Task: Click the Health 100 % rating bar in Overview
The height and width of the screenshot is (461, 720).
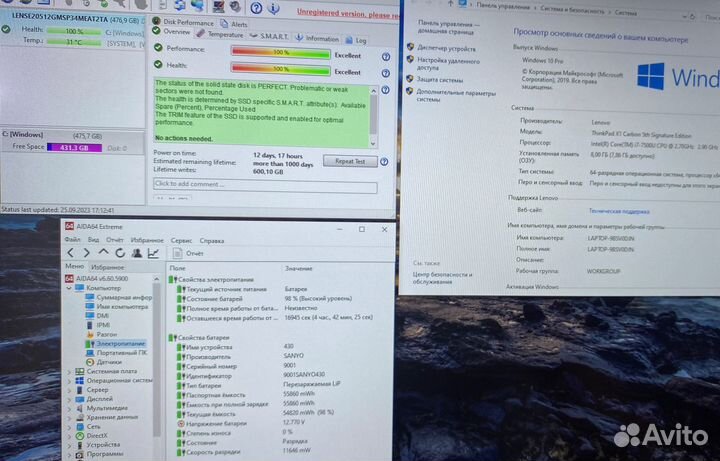Action: pos(281,70)
